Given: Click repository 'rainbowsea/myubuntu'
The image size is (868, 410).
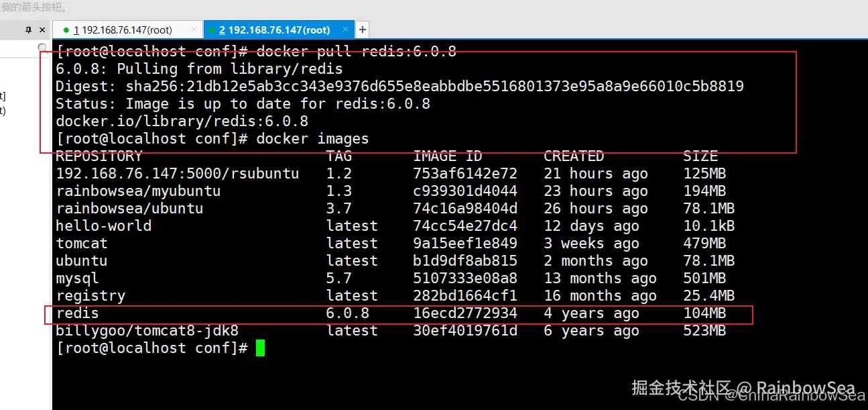Looking at the screenshot, I should [138, 191].
